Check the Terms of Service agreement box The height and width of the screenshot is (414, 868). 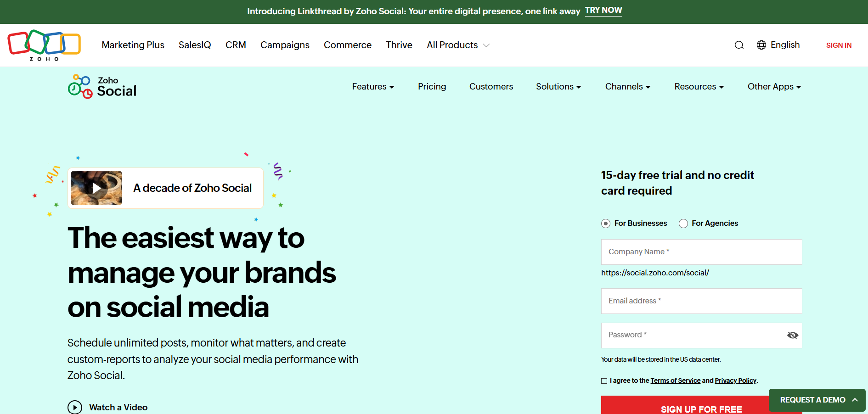604,381
